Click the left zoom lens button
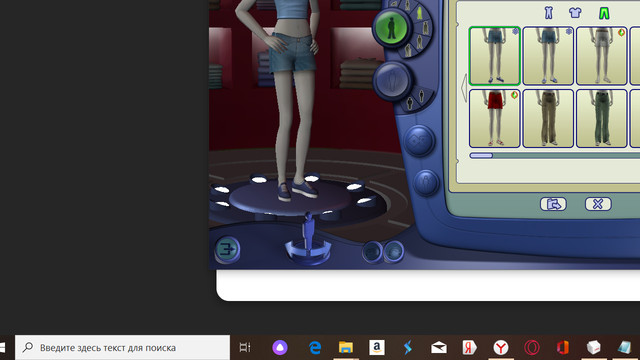The width and height of the screenshot is (640, 360). [372, 252]
